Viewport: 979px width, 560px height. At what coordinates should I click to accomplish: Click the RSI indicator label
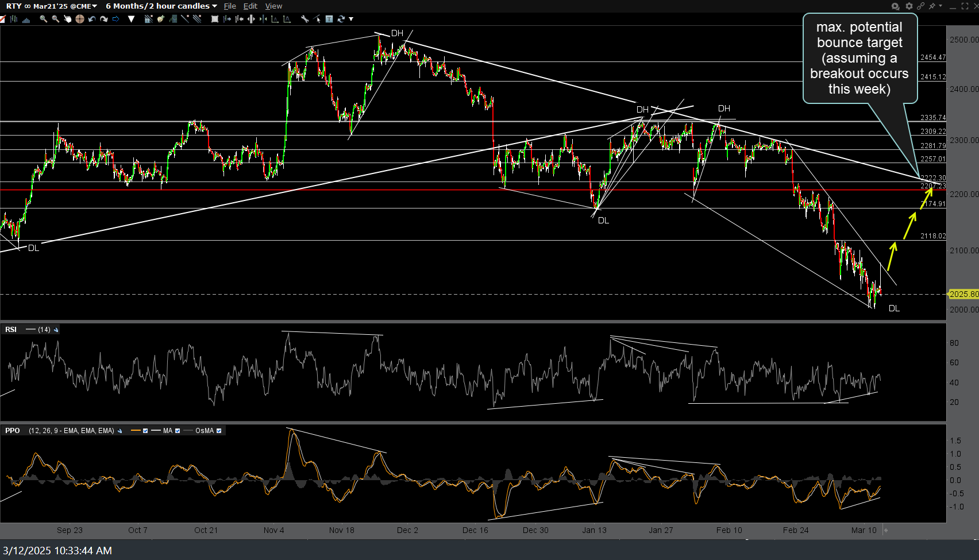tap(11, 330)
